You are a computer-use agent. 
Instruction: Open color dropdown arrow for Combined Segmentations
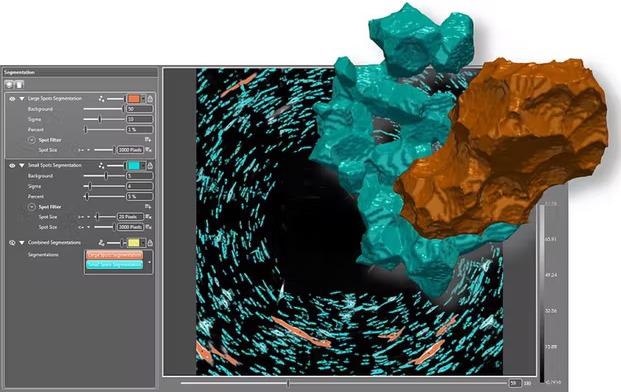[x=143, y=243]
